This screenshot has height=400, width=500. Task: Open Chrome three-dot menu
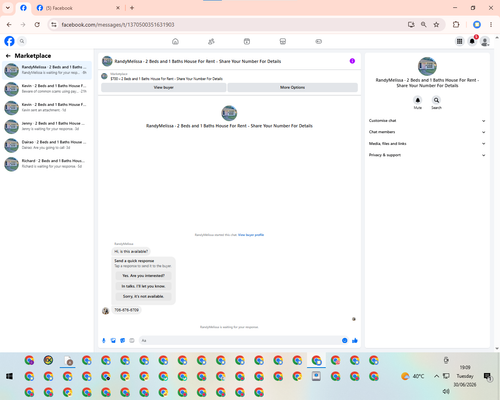491,25
